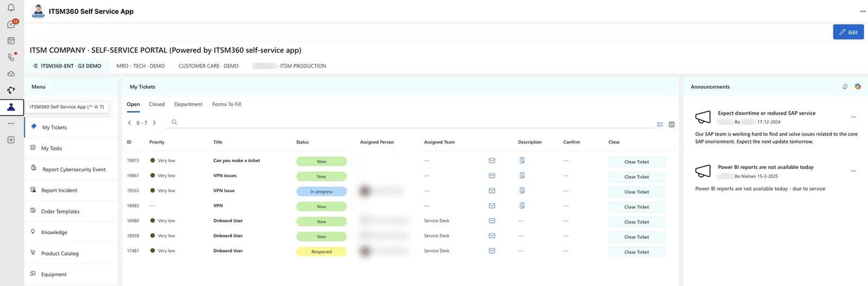
Task: Select the ITSM PRODUCTION tab
Action: 290,66
